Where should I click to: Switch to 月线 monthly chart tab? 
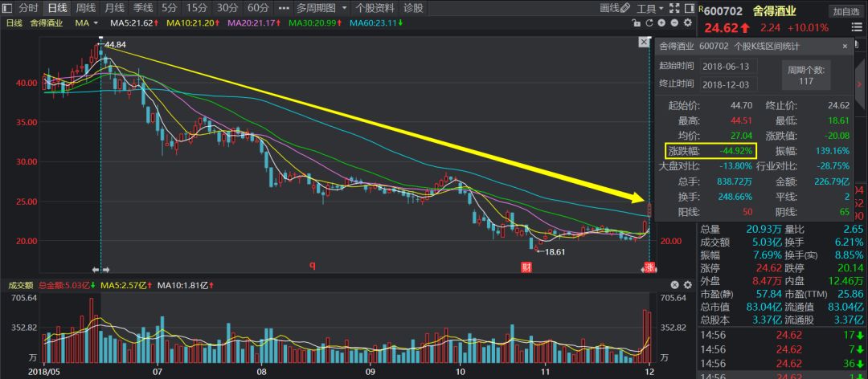coord(115,8)
